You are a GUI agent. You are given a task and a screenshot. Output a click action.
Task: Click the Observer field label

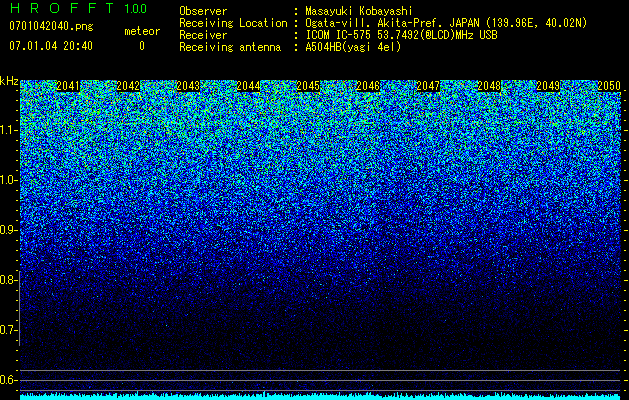(x=203, y=11)
